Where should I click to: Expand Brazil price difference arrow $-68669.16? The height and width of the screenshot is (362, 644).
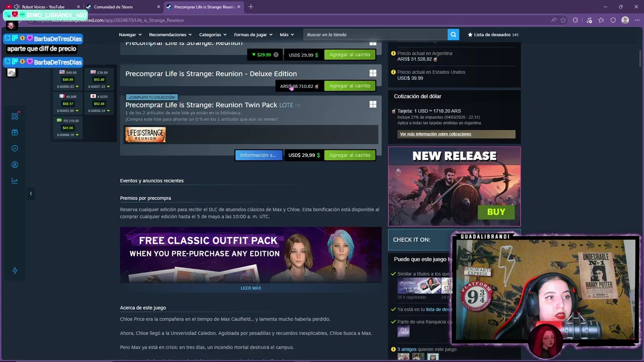point(77,135)
